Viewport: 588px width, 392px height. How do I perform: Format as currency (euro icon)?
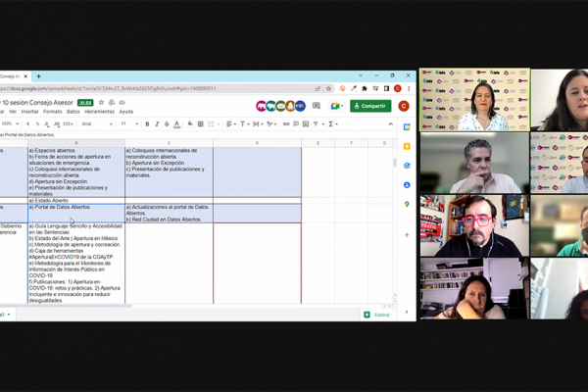point(27,123)
